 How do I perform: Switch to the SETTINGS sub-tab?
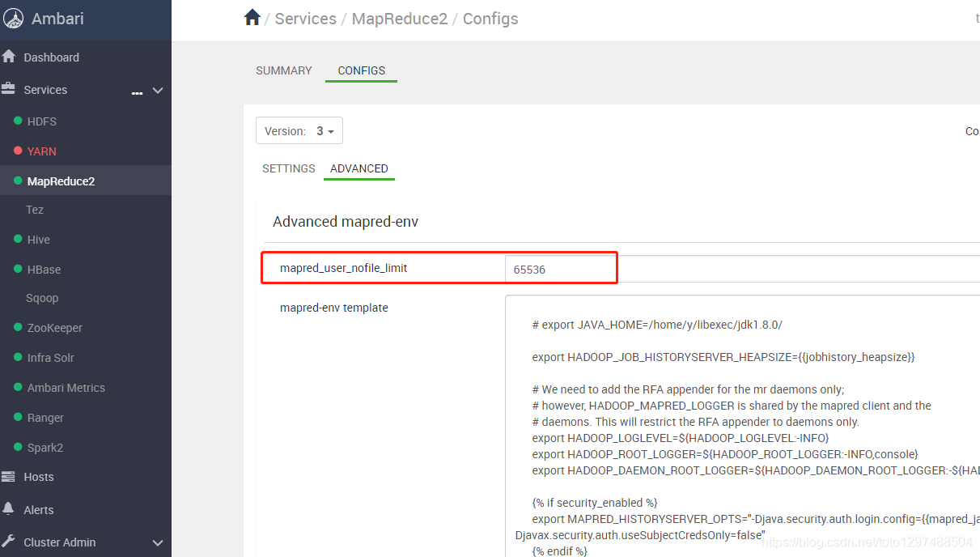pyautogui.click(x=289, y=168)
